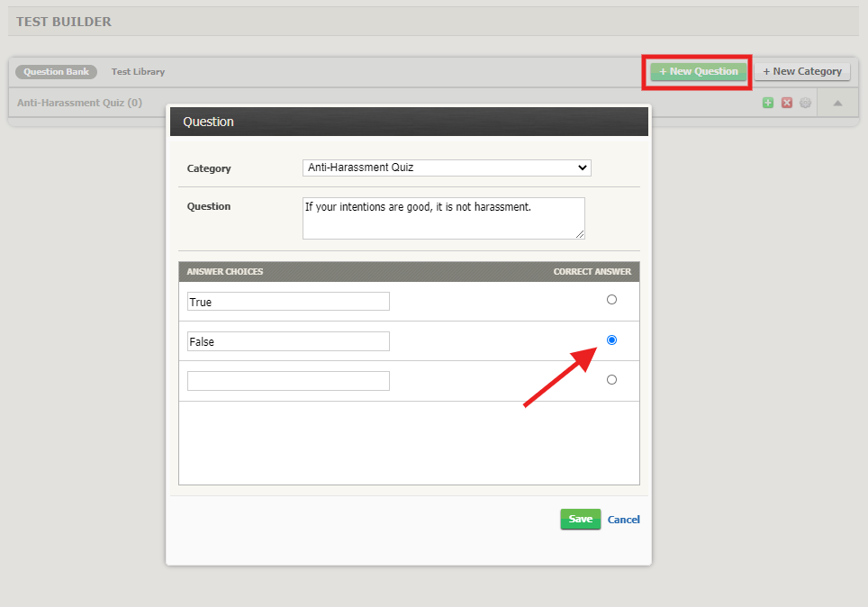Click inside the Question text area

(x=443, y=218)
